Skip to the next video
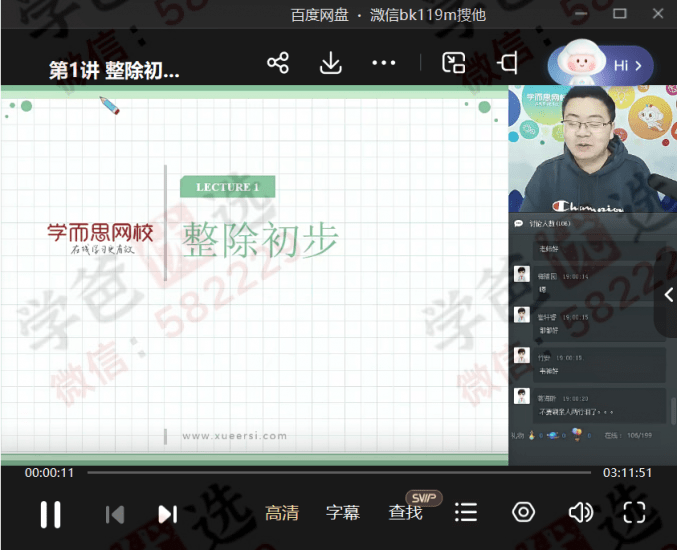677x550 pixels. pos(168,514)
